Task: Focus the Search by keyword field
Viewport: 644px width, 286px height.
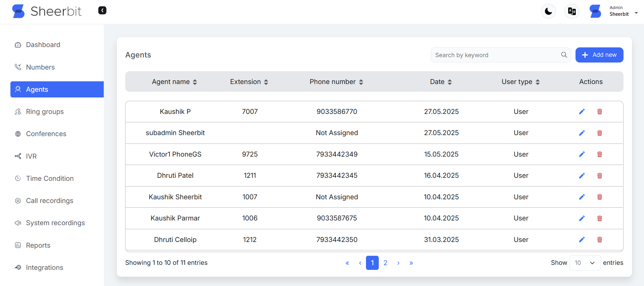Action: [495, 55]
